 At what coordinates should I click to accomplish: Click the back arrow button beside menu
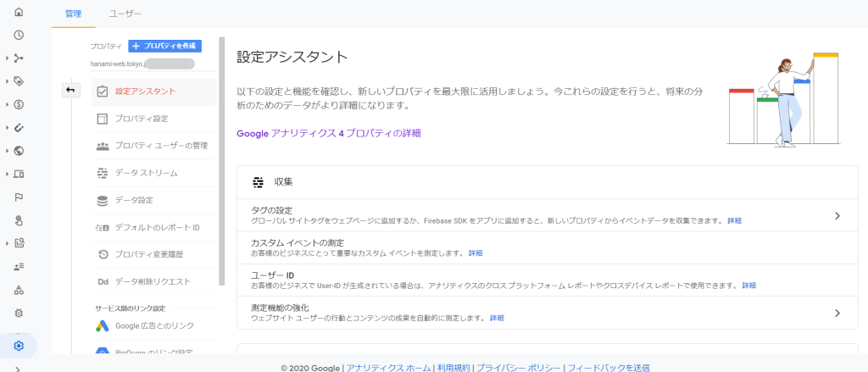(x=71, y=90)
